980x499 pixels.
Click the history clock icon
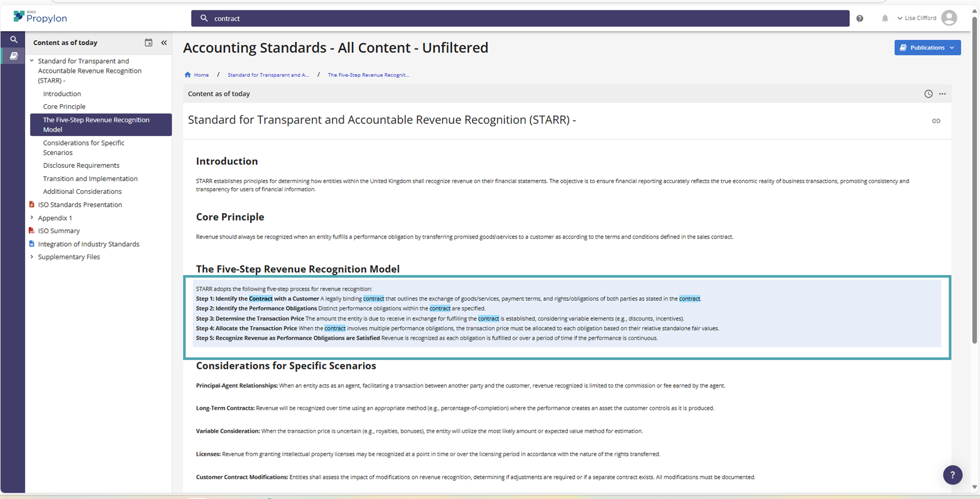928,94
